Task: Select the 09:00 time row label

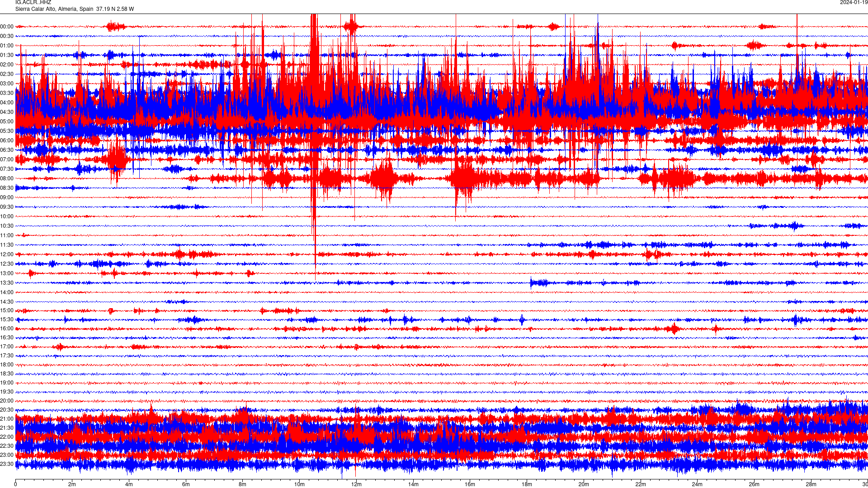Action: pos(7,197)
